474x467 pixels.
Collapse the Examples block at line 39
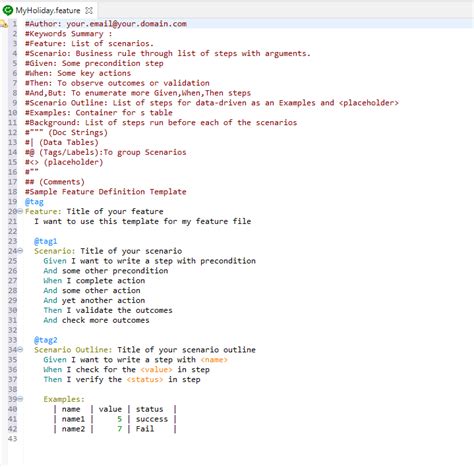pos(20,399)
